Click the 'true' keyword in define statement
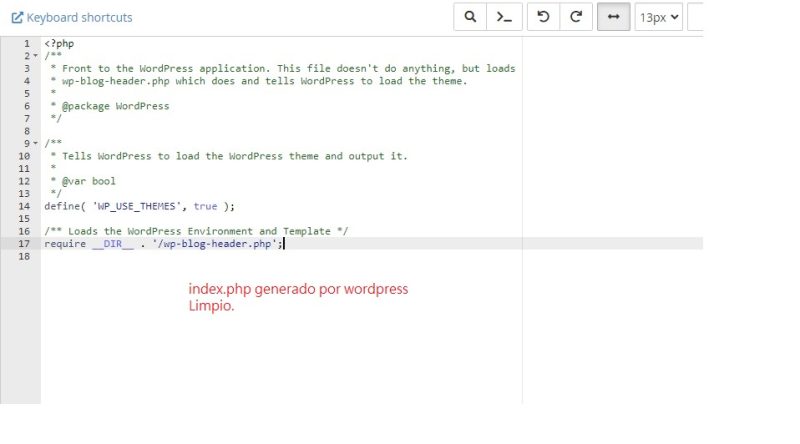The image size is (800, 444). coord(205,206)
